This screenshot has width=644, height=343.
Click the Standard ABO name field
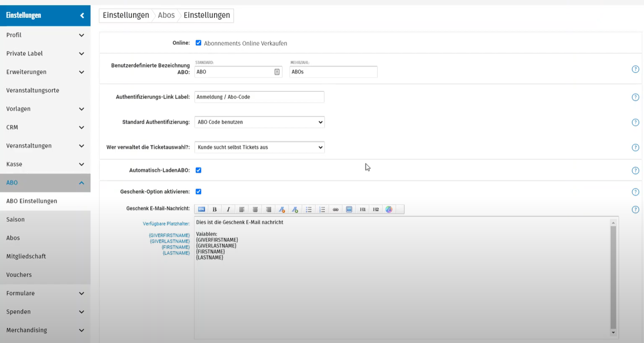point(239,72)
